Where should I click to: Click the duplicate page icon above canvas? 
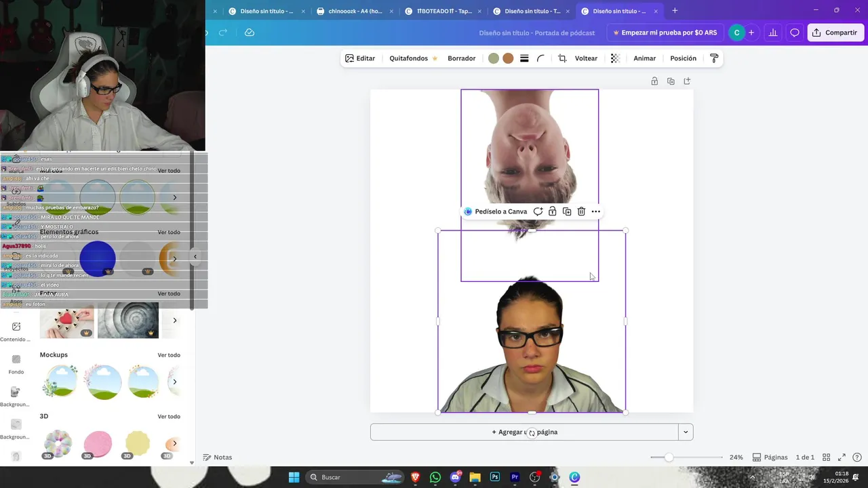(671, 81)
